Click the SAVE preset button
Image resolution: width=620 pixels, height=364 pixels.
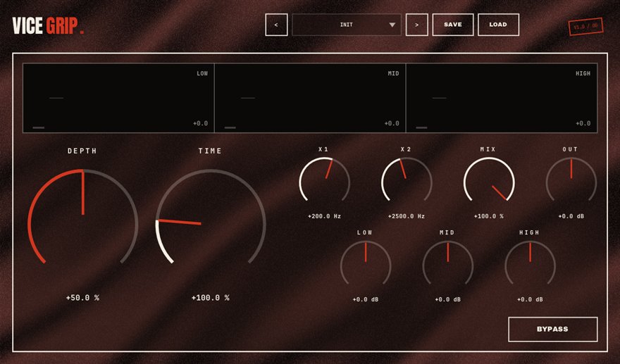pyautogui.click(x=453, y=25)
